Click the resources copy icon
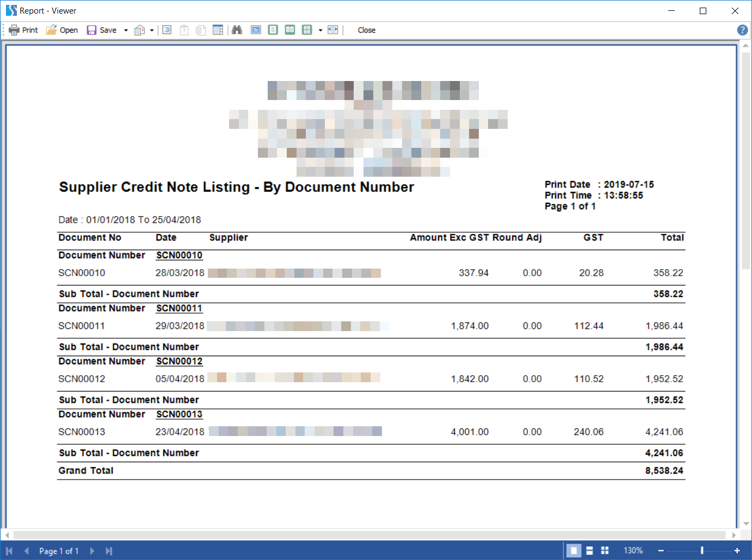Screen dimensions: 752x560 (x=201, y=30)
